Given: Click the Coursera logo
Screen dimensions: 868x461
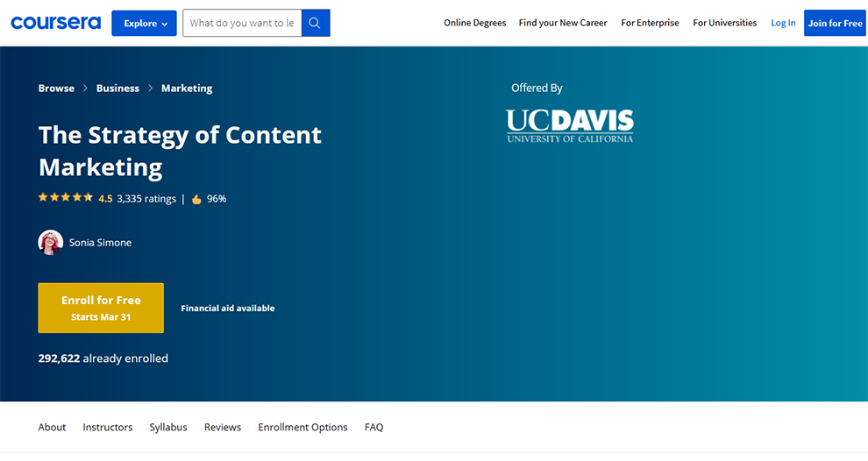Looking at the screenshot, I should point(56,23).
